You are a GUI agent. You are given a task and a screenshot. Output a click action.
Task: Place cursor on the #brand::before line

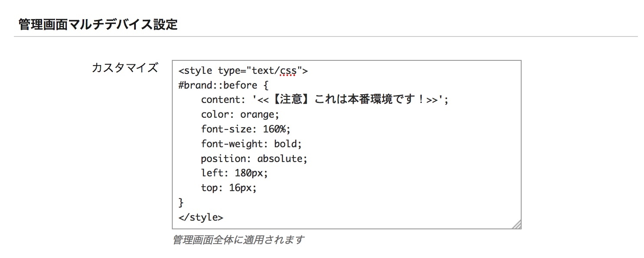223,85
